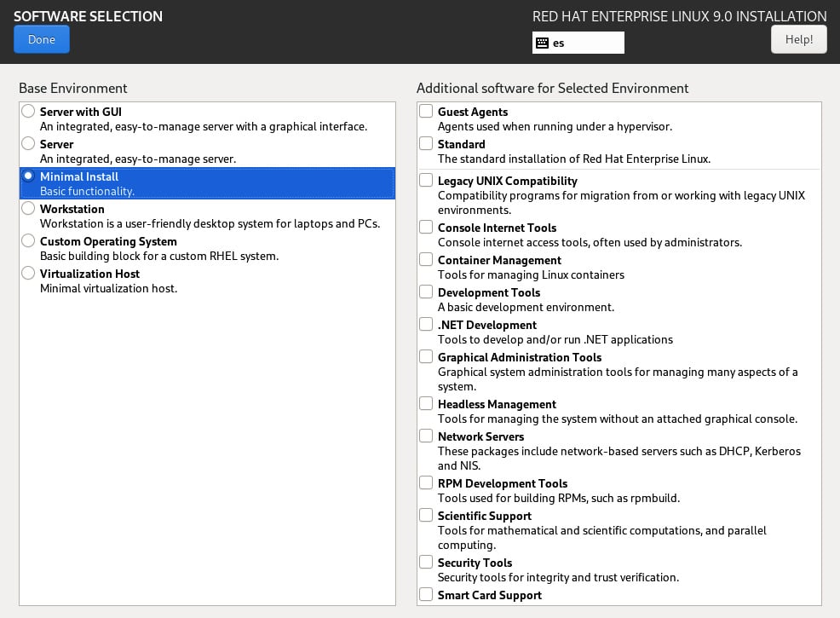
Task: Click the 'Basic functionality.' description text
Action: 87,191
